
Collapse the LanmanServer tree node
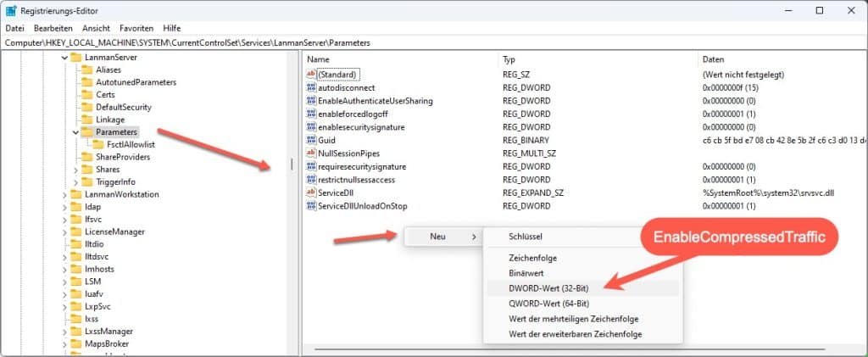point(64,58)
